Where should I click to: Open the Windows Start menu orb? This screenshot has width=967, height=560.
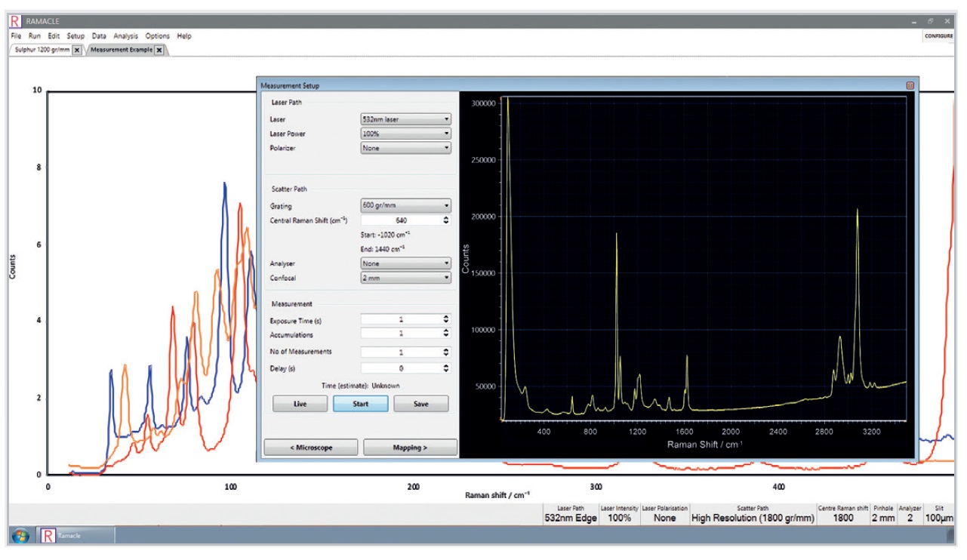click(x=21, y=535)
